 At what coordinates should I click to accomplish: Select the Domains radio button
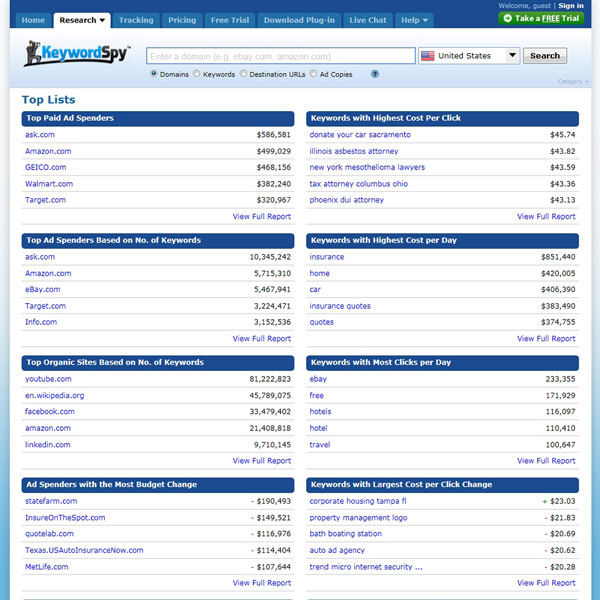pyautogui.click(x=154, y=73)
